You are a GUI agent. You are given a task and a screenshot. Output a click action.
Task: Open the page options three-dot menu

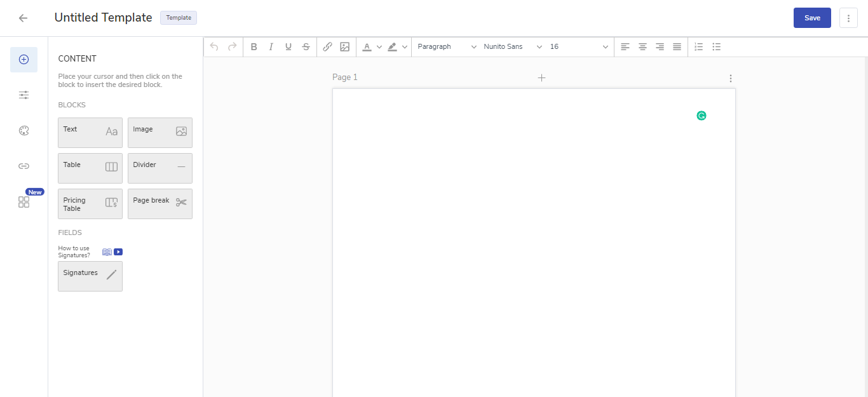point(730,79)
